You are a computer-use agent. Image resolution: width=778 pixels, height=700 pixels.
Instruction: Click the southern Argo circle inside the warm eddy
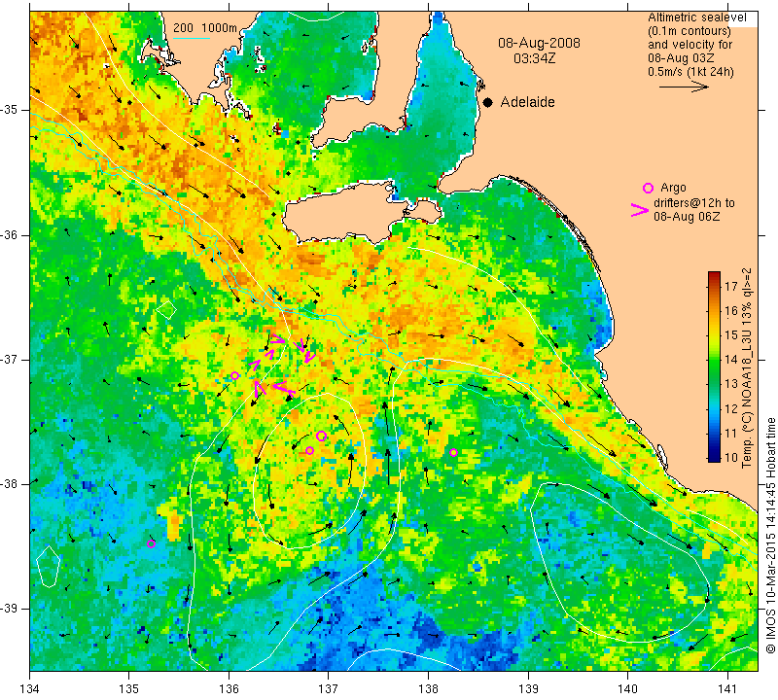[309, 450]
